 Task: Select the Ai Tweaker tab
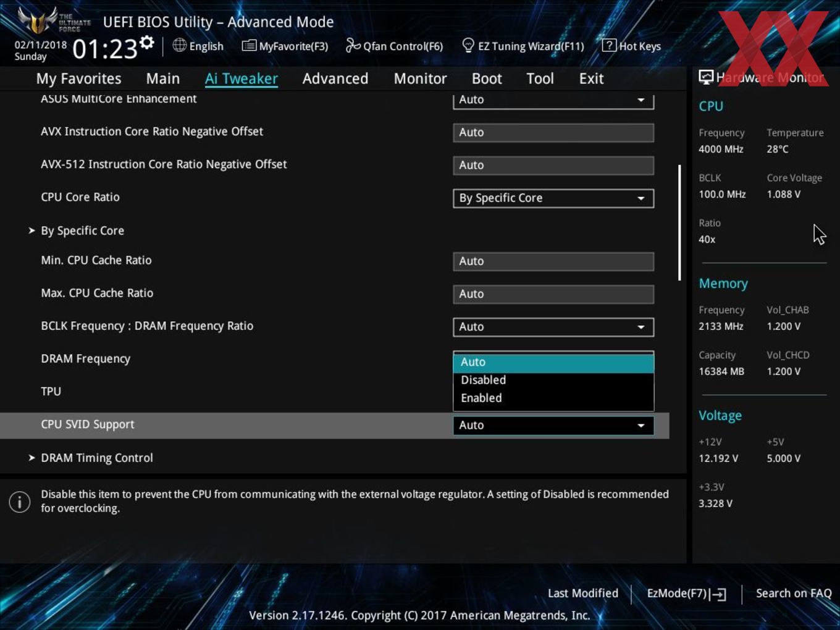[241, 78]
